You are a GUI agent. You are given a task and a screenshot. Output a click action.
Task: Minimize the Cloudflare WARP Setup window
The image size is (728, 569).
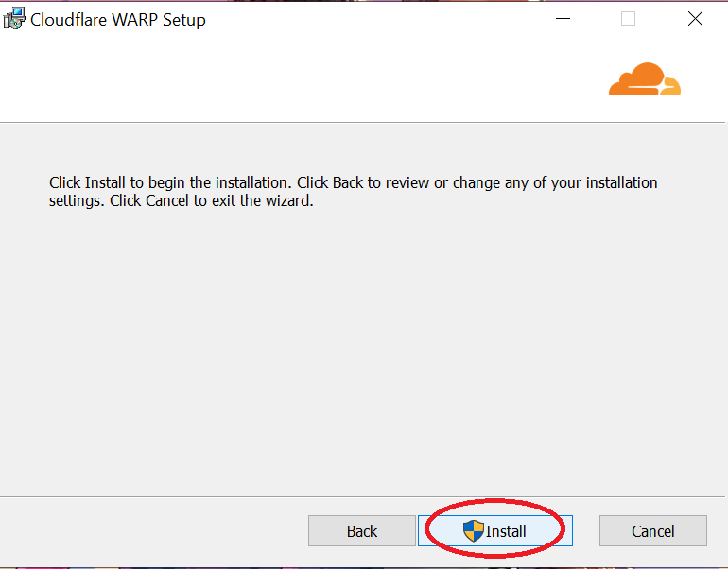563,19
